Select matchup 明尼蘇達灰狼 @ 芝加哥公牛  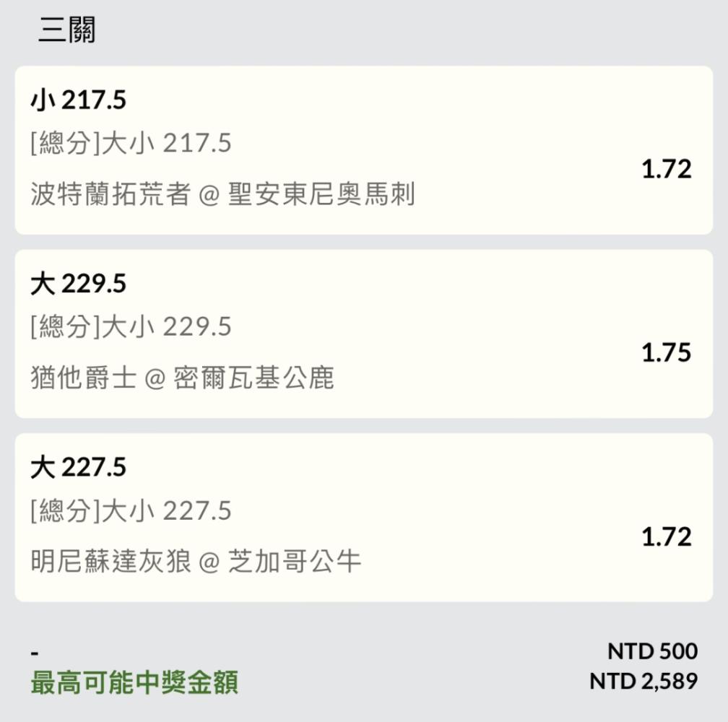click(x=196, y=562)
